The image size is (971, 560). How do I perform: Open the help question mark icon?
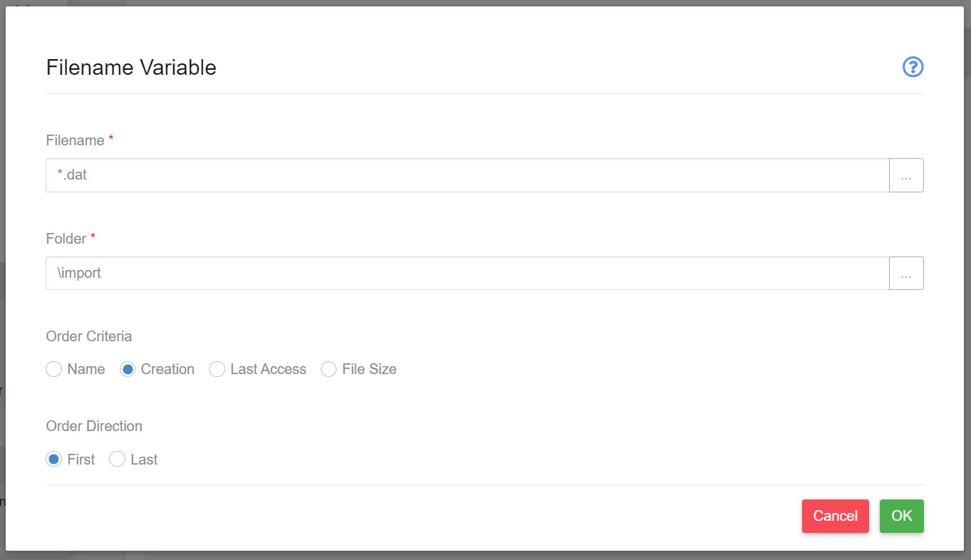(x=913, y=67)
